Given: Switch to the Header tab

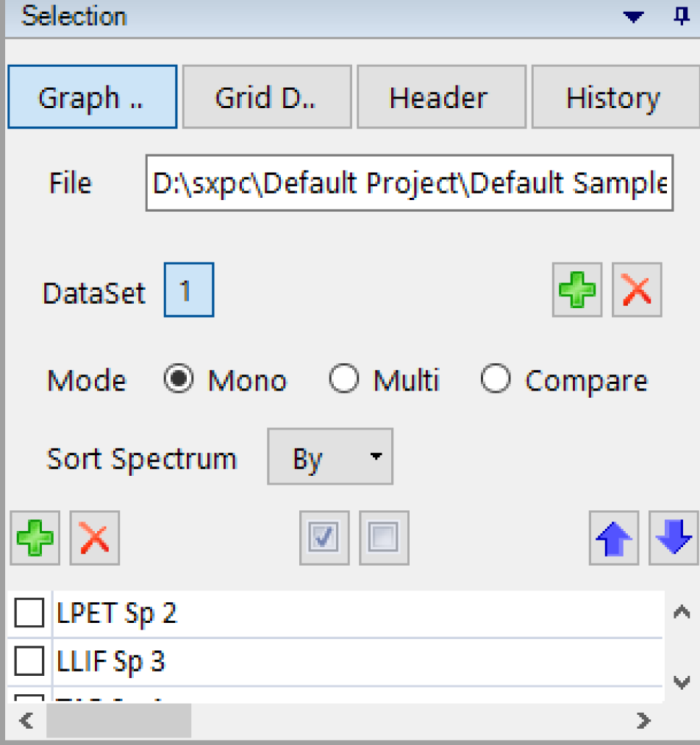Looking at the screenshot, I should point(439,97).
